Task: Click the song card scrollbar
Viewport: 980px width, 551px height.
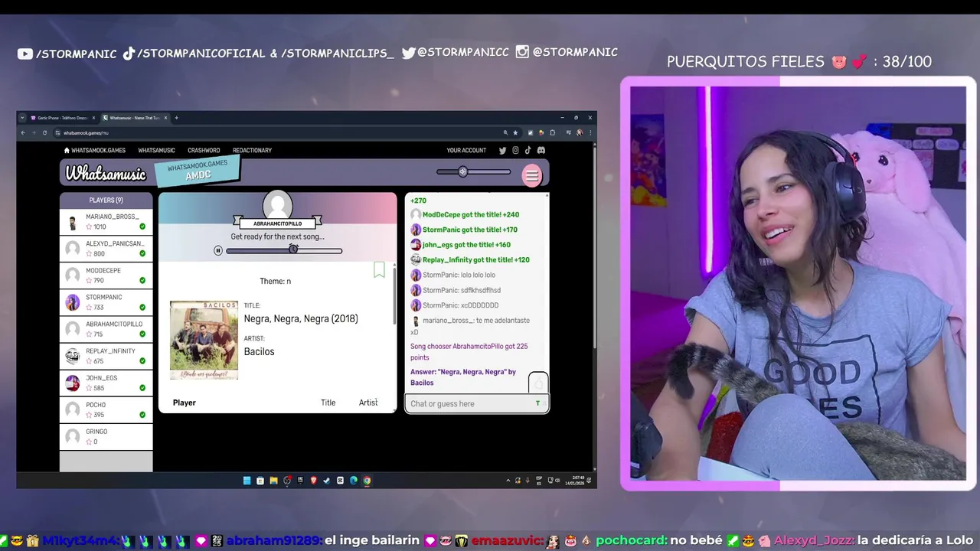Action: 394,295
